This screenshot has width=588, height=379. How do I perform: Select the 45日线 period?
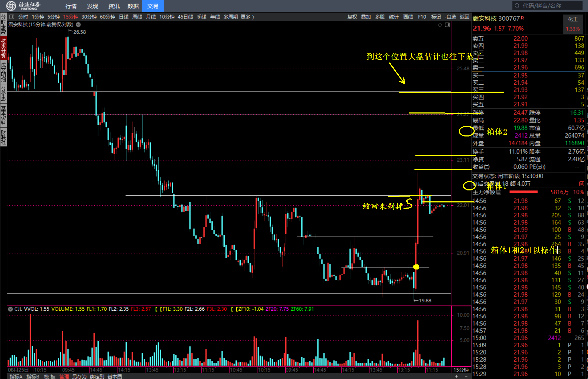185,17
